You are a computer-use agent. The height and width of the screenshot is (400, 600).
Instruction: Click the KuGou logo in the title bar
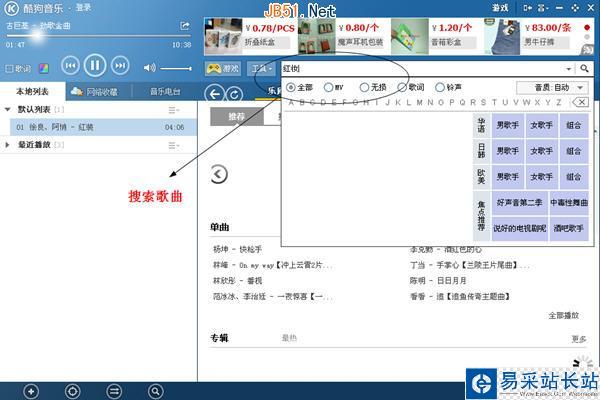coord(11,8)
